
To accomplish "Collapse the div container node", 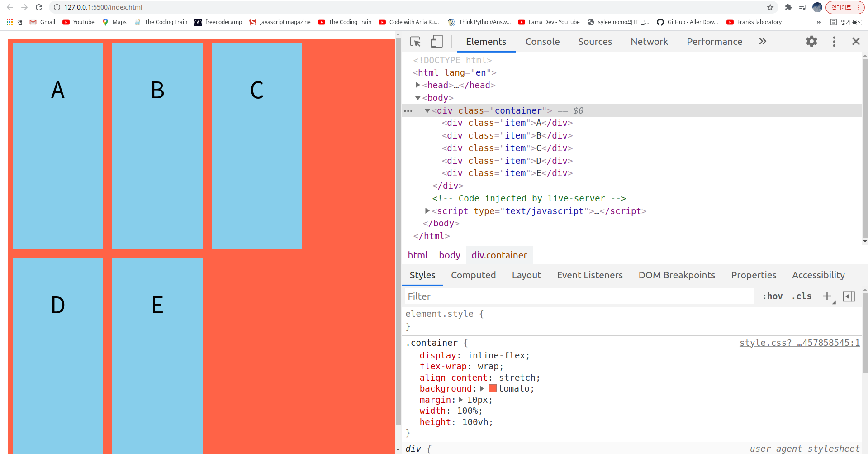I will click(x=427, y=110).
